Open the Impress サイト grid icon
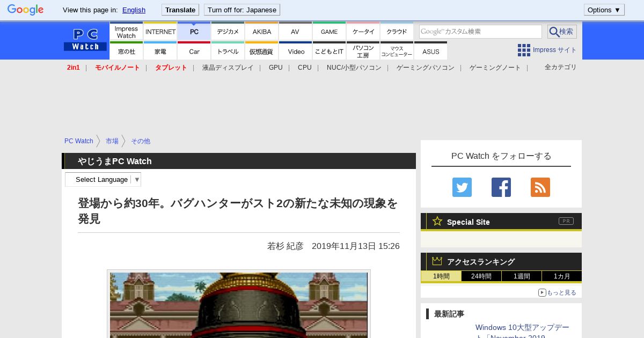This screenshot has height=338, width=644. 524,50
